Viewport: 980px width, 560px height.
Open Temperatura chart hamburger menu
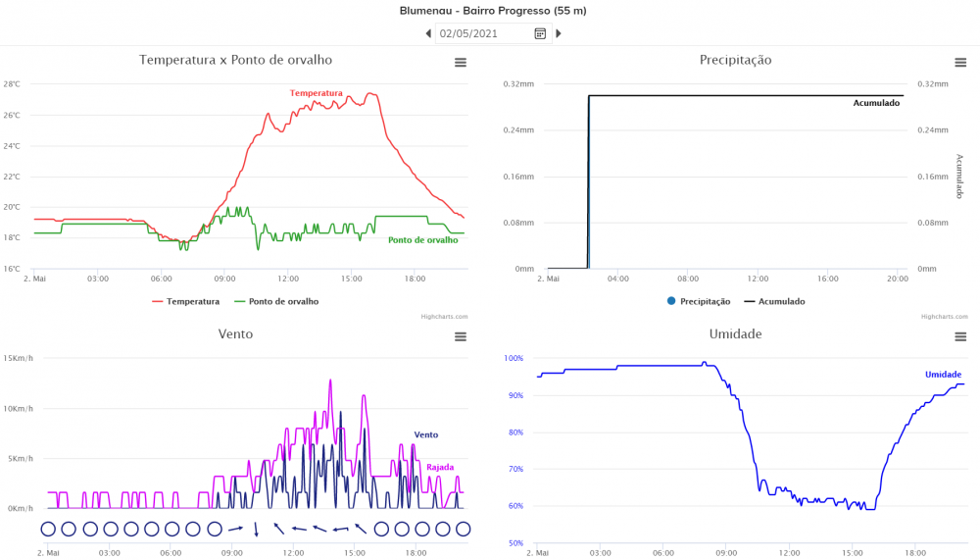[x=461, y=63]
